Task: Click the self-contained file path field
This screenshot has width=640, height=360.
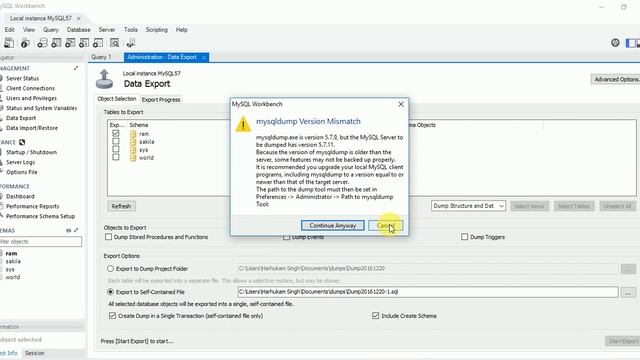Action: point(428,292)
